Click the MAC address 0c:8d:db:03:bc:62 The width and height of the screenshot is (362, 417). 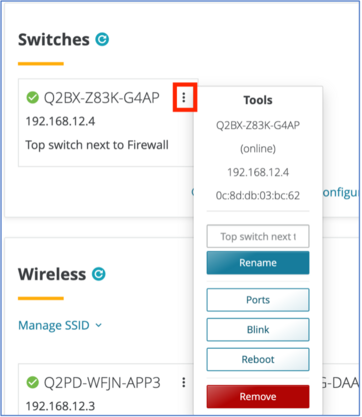258,195
